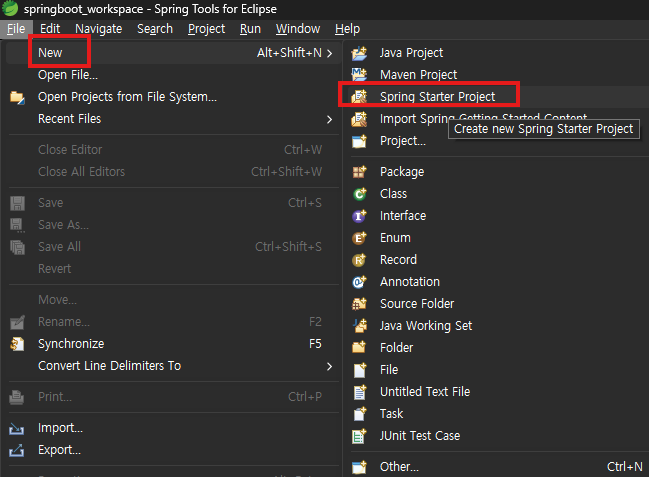Image resolution: width=649 pixels, height=477 pixels.
Task: Click the Open Projects from File System folder icon
Action: click(x=17, y=97)
